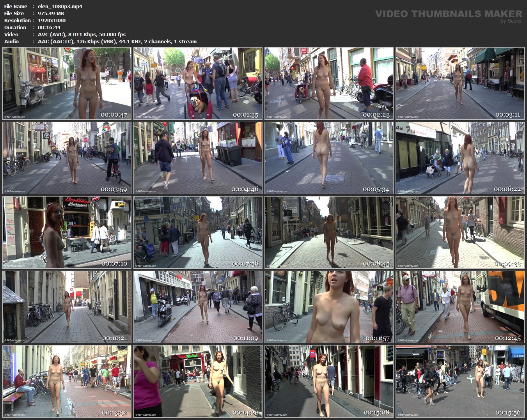Open the frame stamped 00:07:10
The width and height of the screenshot is (527, 420).
pos(67,232)
